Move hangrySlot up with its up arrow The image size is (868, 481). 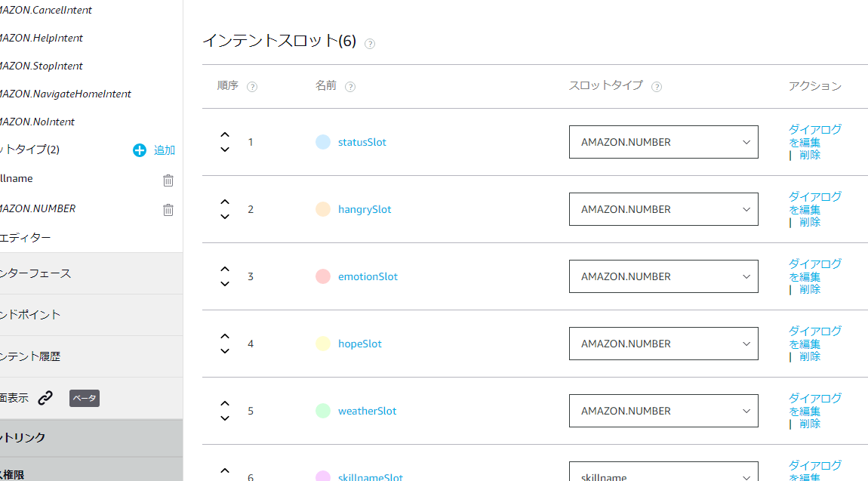(x=225, y=202)
